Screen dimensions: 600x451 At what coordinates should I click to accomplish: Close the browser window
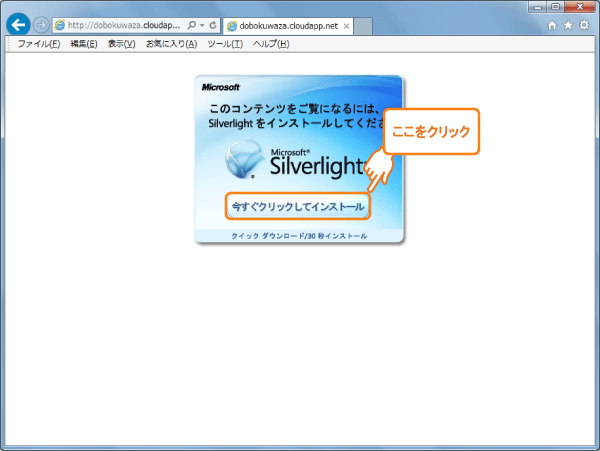pyautogui.click(x=579, y=7)
